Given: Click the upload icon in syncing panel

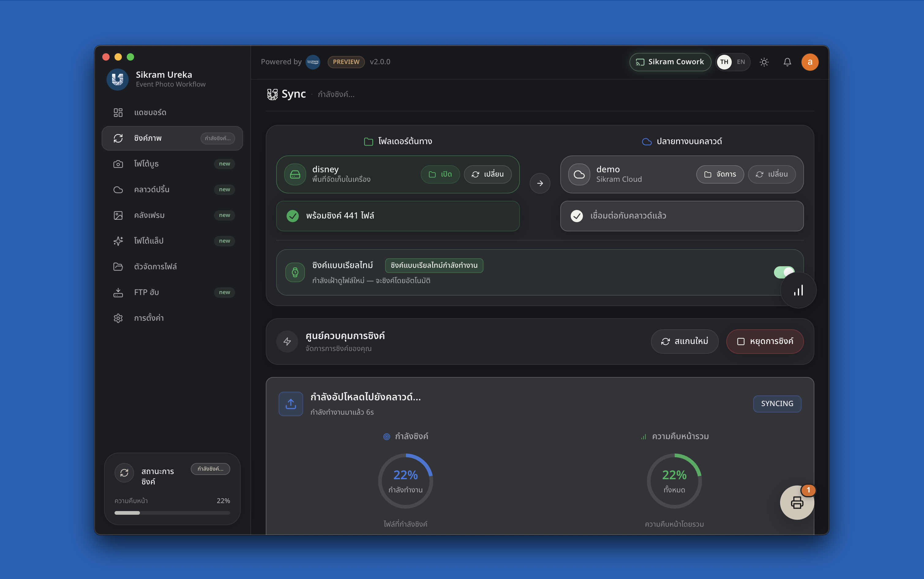Looking at the screenshot, I should 291,404.
